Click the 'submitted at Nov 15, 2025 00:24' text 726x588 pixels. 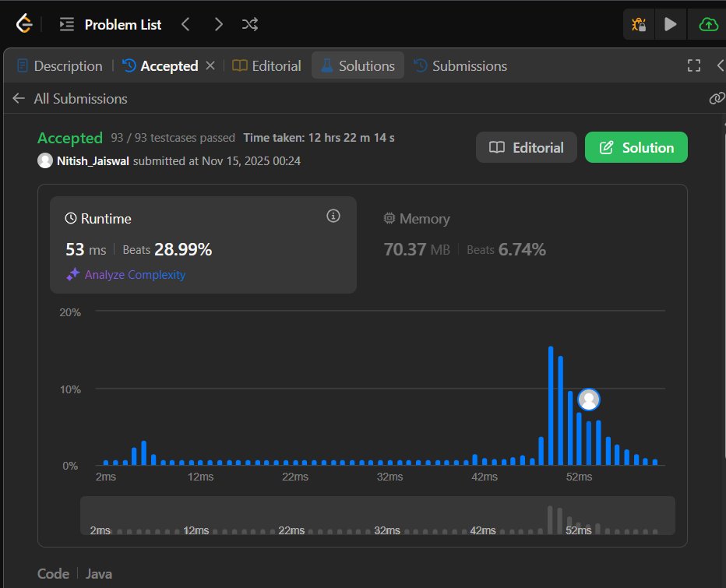pos(217,160)
